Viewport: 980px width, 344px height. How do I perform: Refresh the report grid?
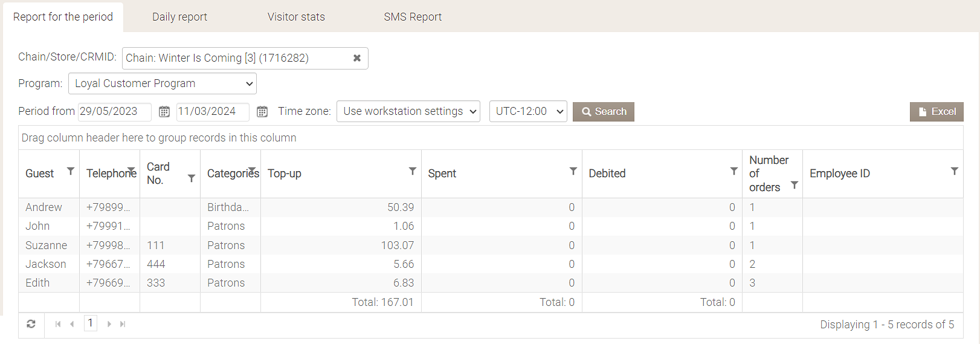coord(31,324)
